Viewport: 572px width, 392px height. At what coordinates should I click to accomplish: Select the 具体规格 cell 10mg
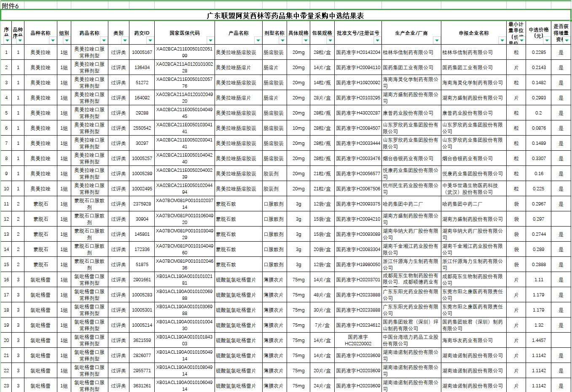tap(298, 128)
